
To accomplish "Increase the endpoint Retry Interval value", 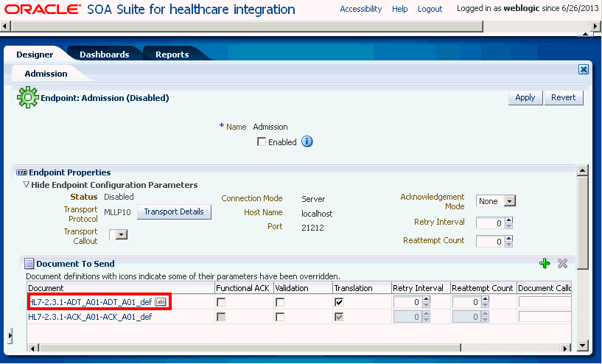I will (508, 220).
